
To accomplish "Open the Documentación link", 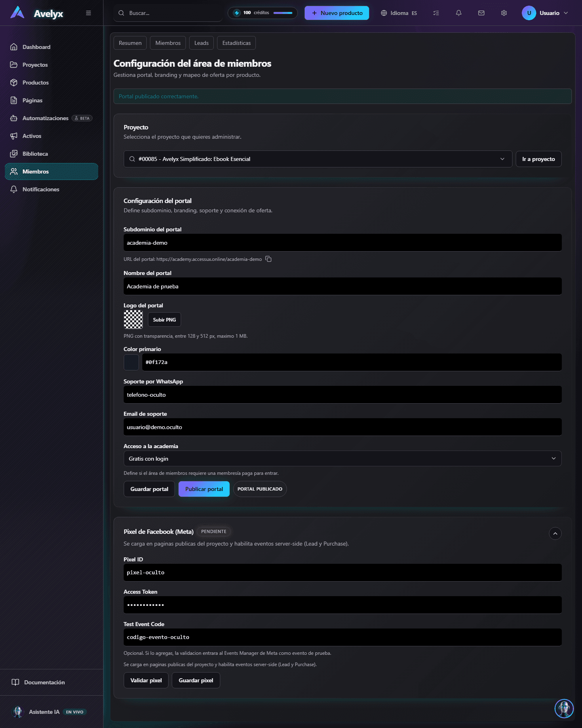I will coord(44,682).
